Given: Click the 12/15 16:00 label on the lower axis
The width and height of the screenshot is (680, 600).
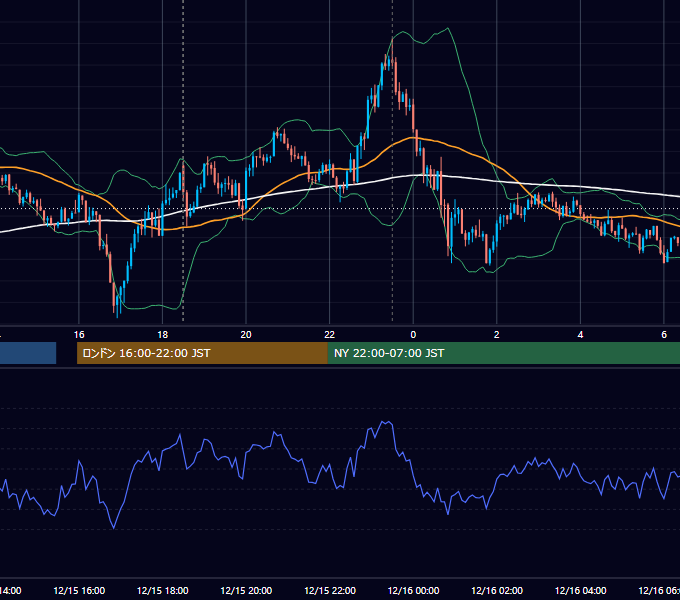Looking at the screenshot, I should point(79,590).
